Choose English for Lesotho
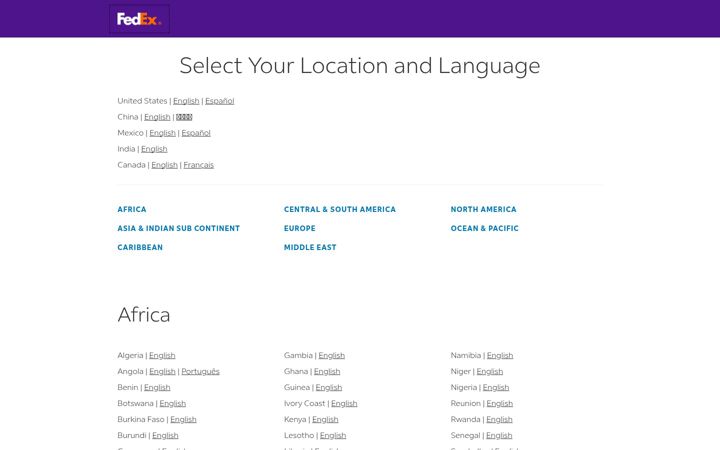 click(333, 435)
